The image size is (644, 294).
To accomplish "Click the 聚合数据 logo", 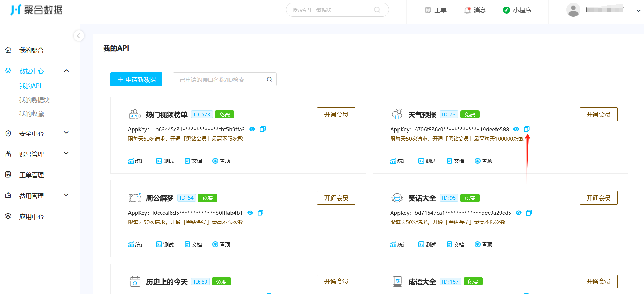I will pos(36,10).
